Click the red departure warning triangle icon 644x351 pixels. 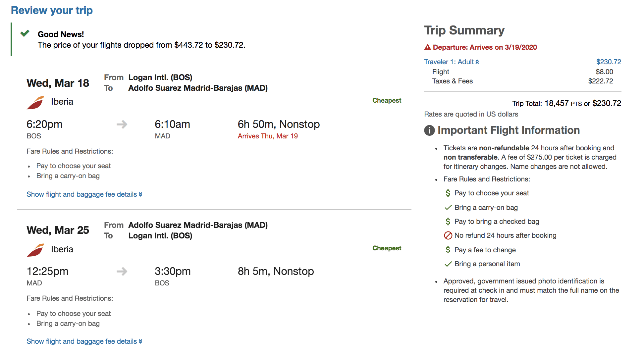click(x=428, y=47)
